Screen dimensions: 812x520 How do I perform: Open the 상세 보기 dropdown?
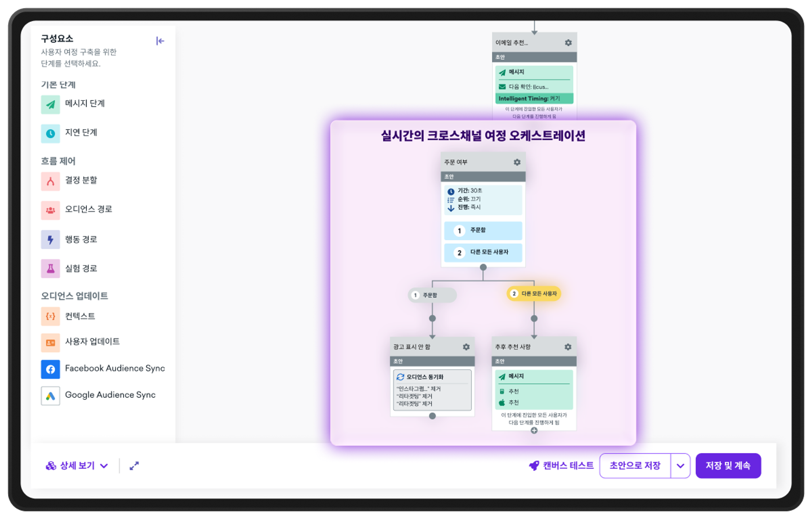point(77,466)
